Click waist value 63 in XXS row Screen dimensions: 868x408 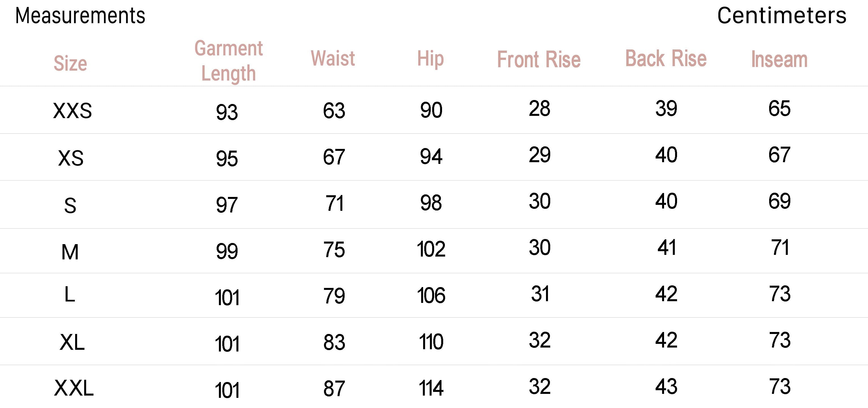click(334, 110)
